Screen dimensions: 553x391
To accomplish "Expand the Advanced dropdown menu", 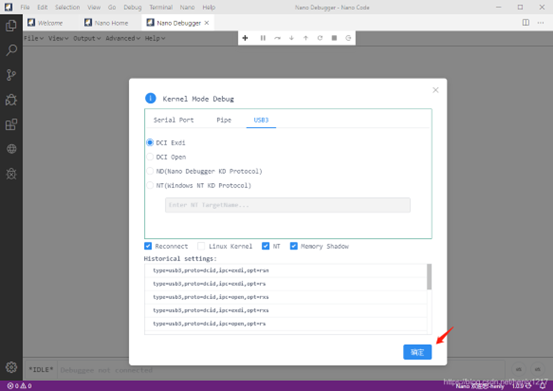I will click(x=123, y=38).
